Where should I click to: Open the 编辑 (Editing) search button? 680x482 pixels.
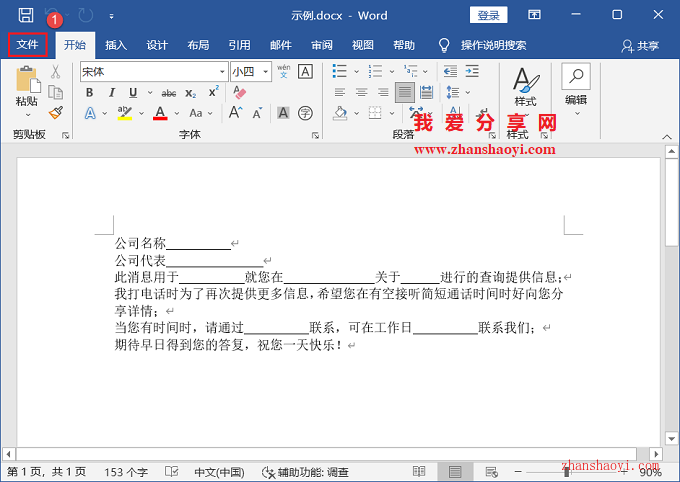point(576,89)
